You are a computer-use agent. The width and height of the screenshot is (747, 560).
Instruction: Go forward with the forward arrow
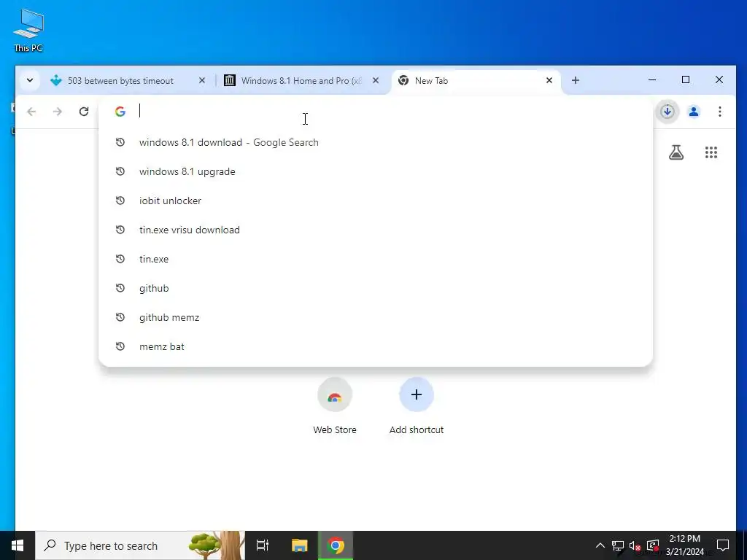(x=58, y=112)
